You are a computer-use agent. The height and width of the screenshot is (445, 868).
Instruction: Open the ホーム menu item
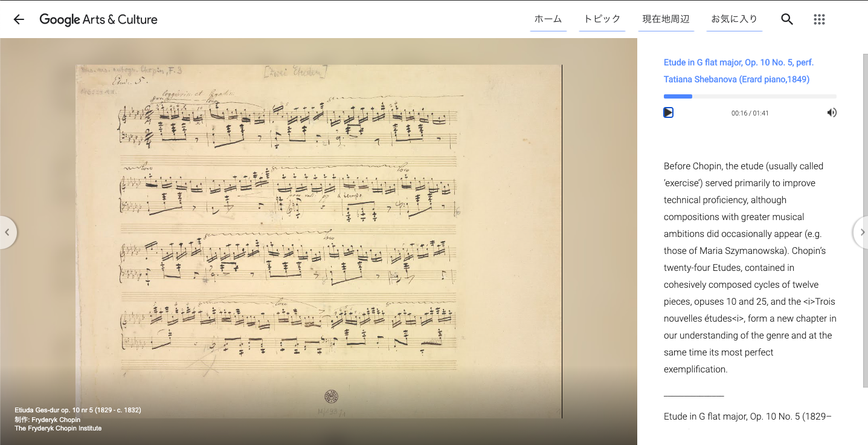coord(548,19)
